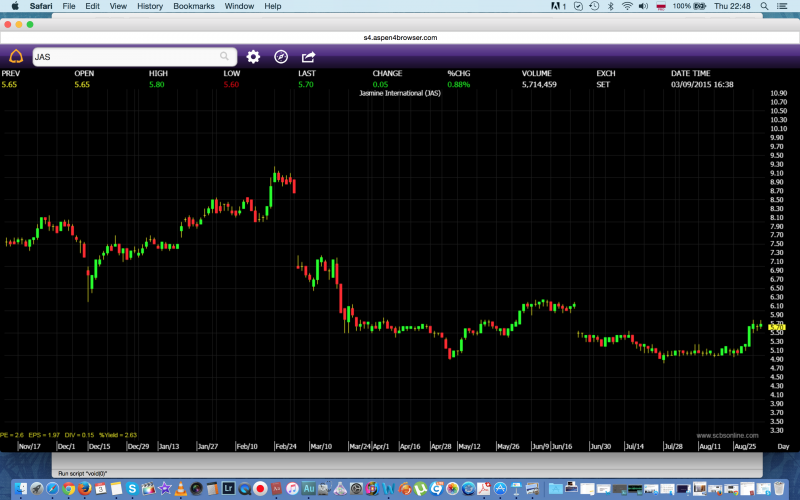Click the magnifier inside the JAS search box
Viewport: 800px width, 500px height.
coord(225,57)
